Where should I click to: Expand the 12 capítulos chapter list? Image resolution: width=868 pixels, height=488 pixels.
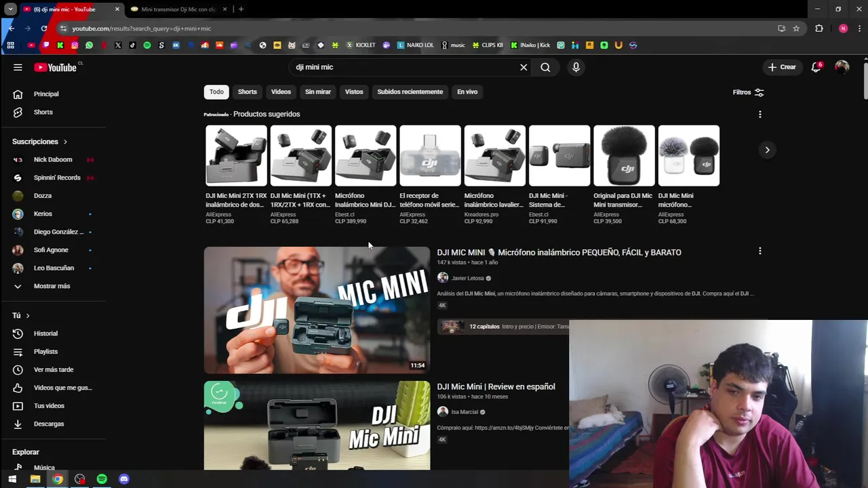[x=484, y=327]
